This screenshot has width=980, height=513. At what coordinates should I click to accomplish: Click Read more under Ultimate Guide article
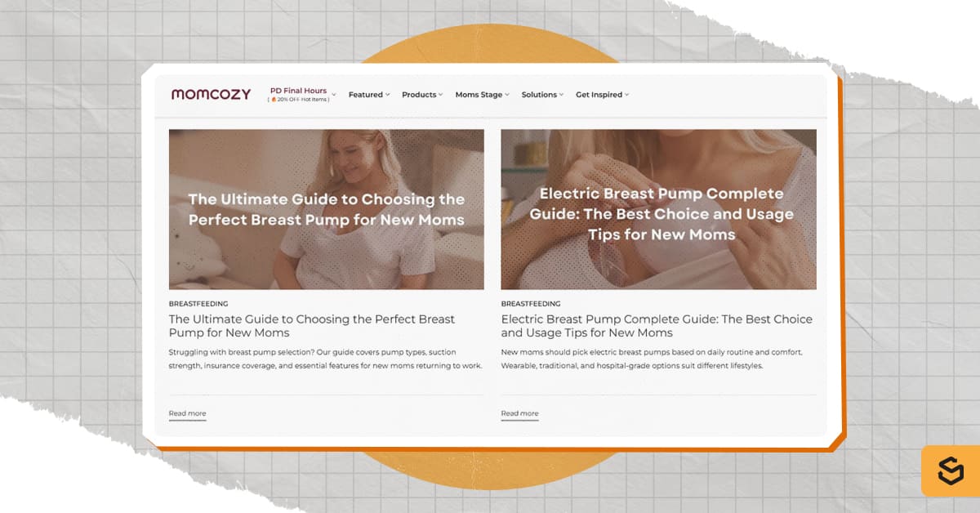(x=187, y=414)
